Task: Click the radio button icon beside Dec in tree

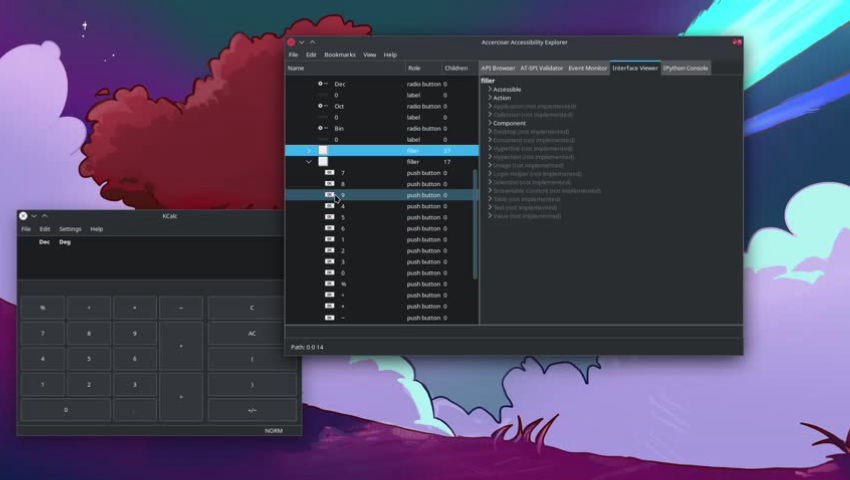Action: point(323,84)
